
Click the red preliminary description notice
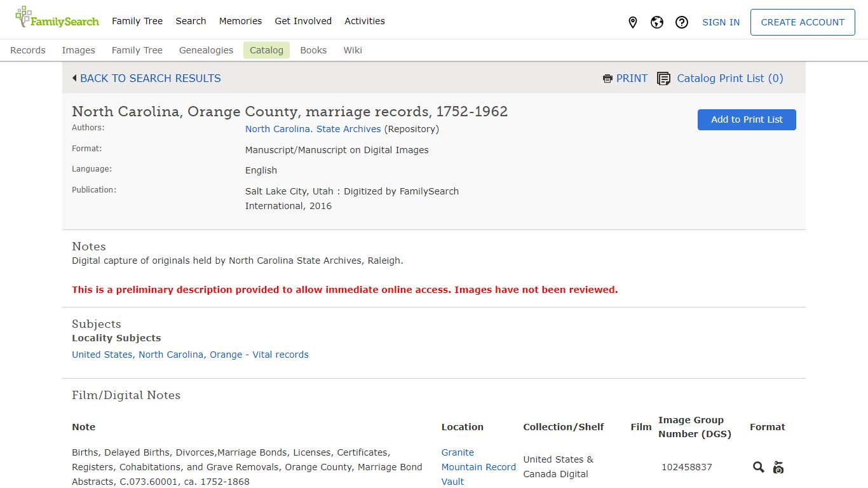(x=344, y=290)
